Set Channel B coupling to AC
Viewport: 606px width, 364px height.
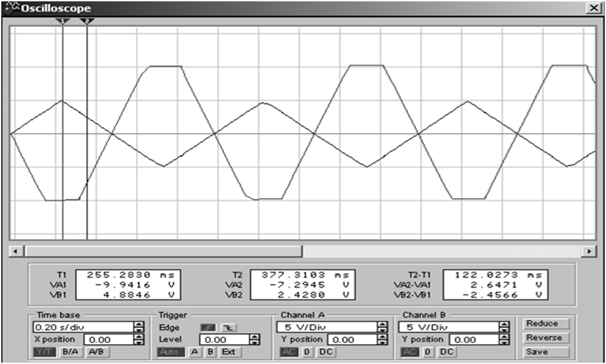(410, 351)
